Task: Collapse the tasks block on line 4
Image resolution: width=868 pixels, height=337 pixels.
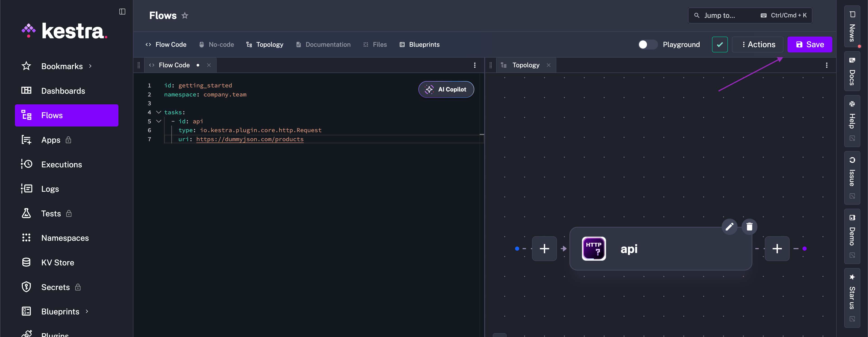Action: (x=158, y=112)
